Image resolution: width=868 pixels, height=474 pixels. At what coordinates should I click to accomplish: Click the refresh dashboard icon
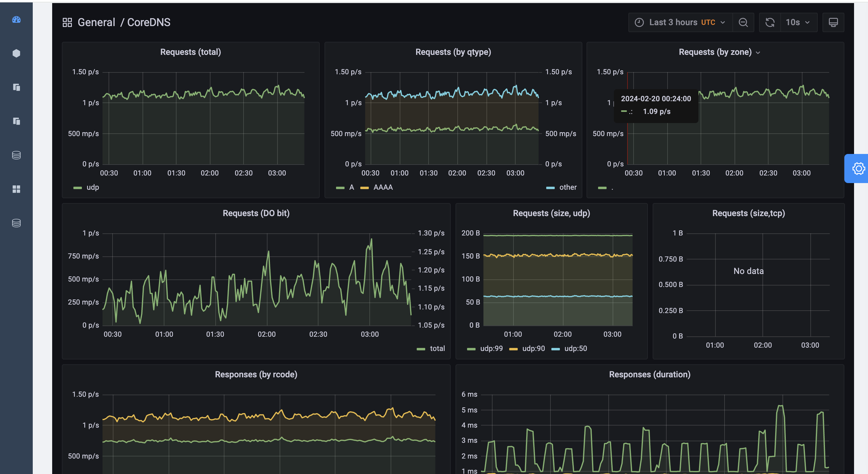[x=770, y=22]
